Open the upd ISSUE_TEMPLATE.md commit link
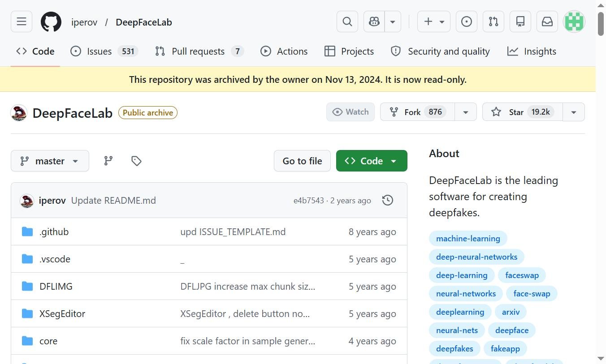This screenshot has height=364, width=606. coord(233,232)
